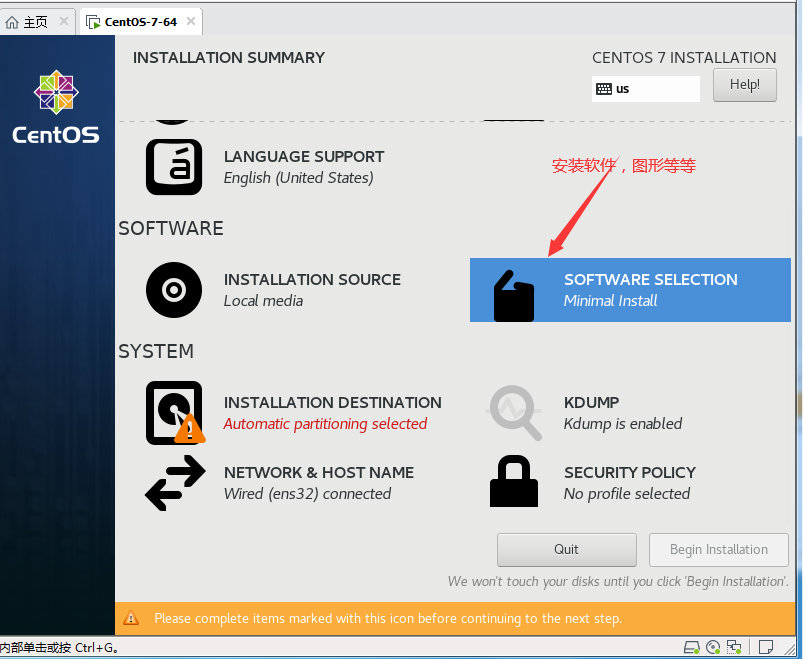Click the VM icon on CentOS-7-64 tab
The height and width of the screenshot is (659, 803).
point(93,22)
